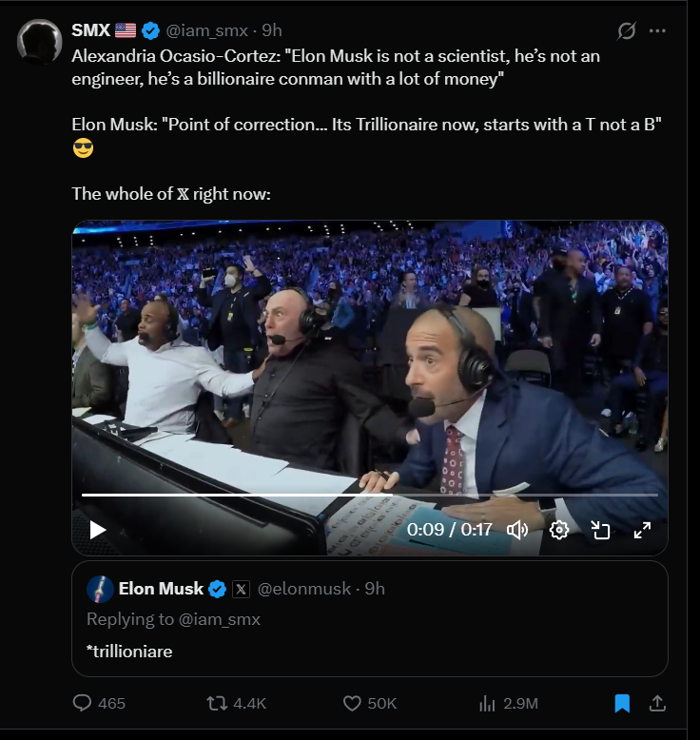Screen dimensions: 700x740
Task: View post analytics icon showing 2.9M
Action: pyautogui.click(x=488, y=703)
